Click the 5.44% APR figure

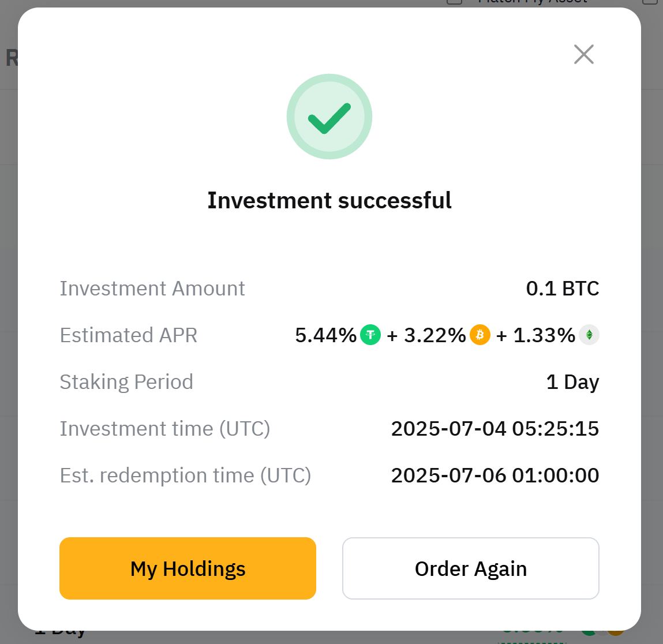[x=325, y=335]
